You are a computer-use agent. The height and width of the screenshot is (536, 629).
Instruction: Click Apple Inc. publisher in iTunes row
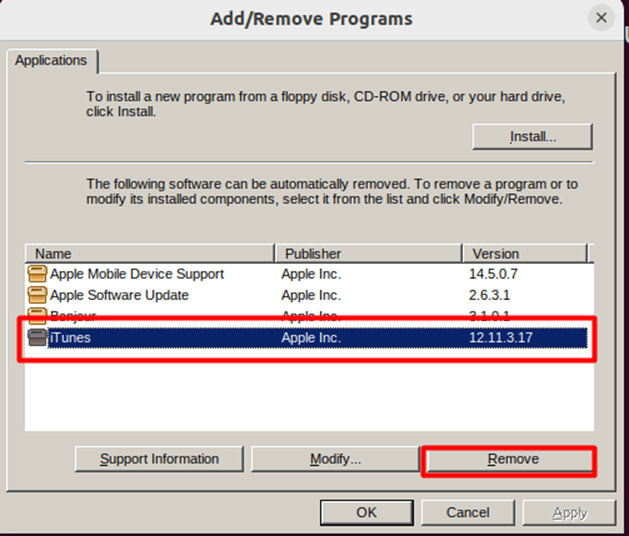coord(311,337)
